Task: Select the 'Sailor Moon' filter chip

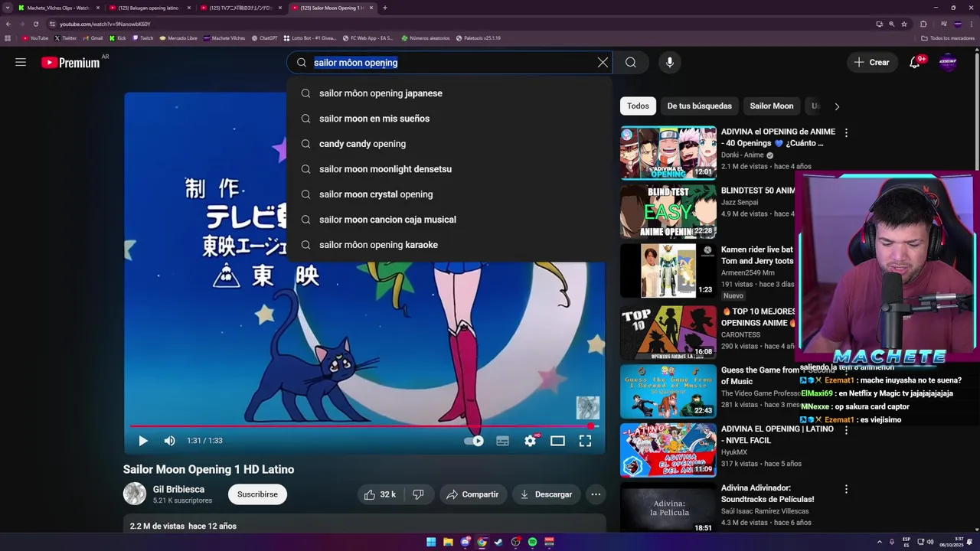Action: click(x=771, y=106)
